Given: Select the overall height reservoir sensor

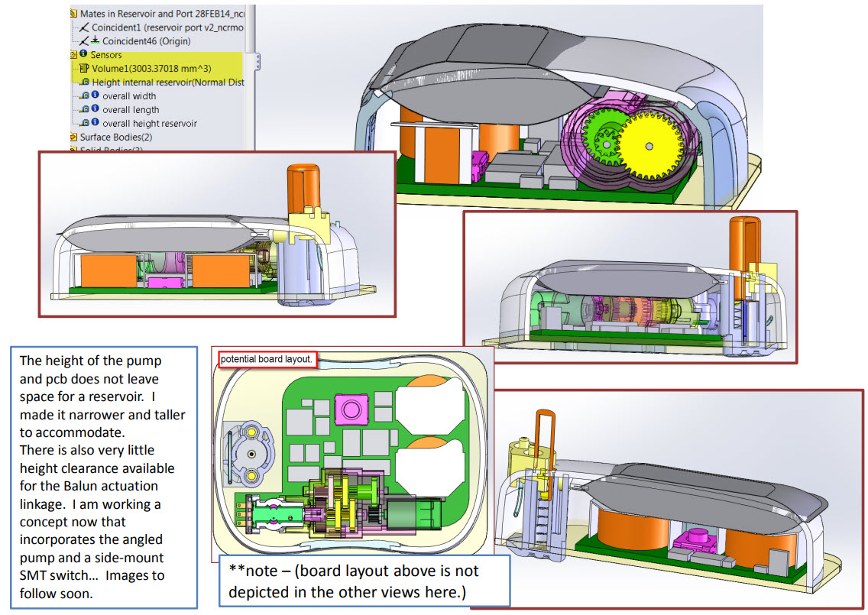Looking at the screenshot, I should coord(150,124).
